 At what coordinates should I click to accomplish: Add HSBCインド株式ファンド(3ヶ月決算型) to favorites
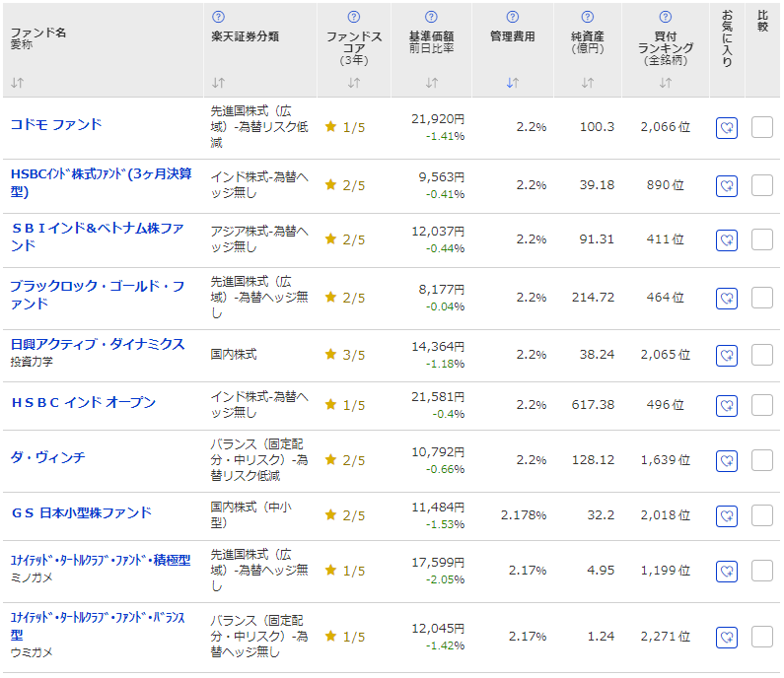[727, 186]
